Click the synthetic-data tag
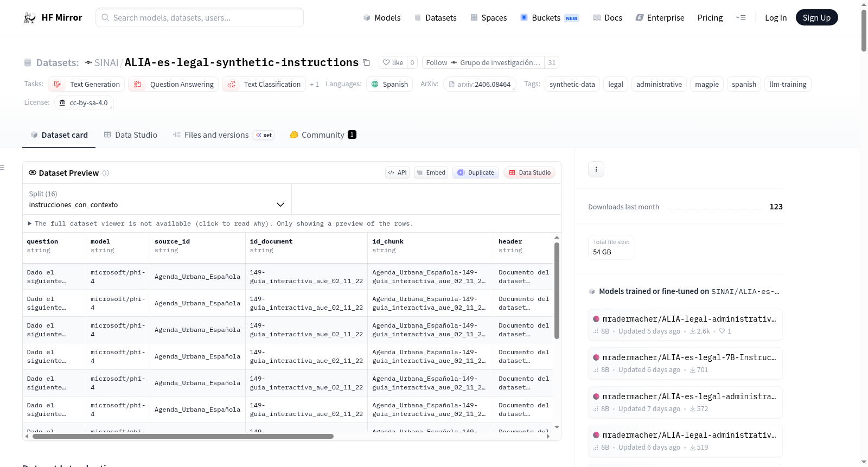The width and height of the screenshot is (868, 467). tap(572, 84)
